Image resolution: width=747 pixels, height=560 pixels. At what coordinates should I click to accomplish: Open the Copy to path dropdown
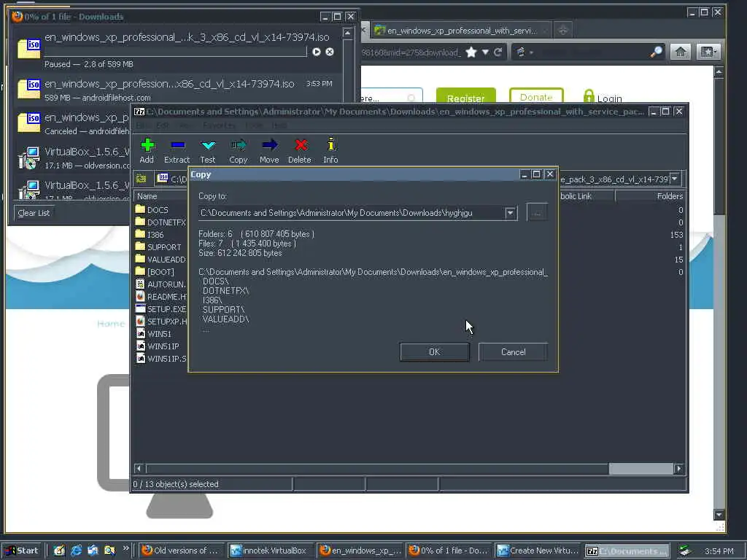510,213
